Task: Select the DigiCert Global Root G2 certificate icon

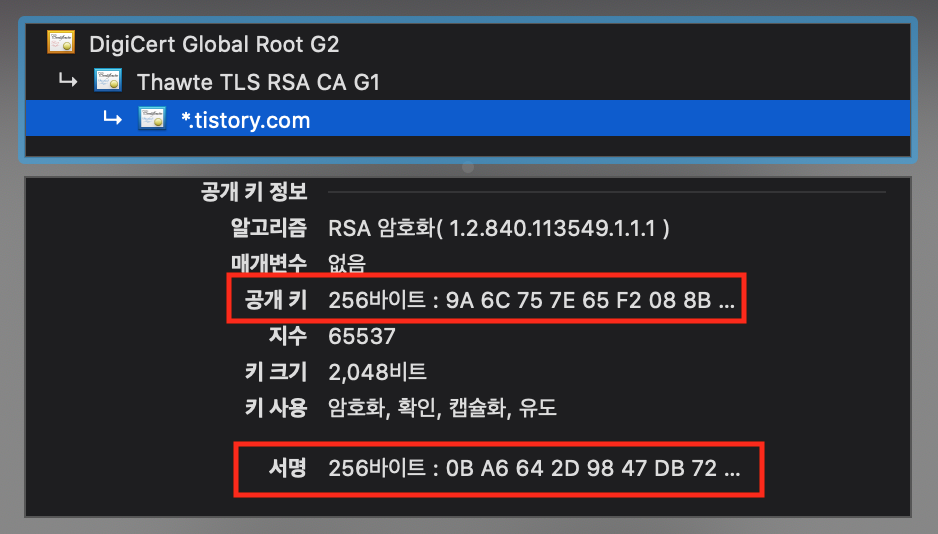Action: (x=61, y=43)
